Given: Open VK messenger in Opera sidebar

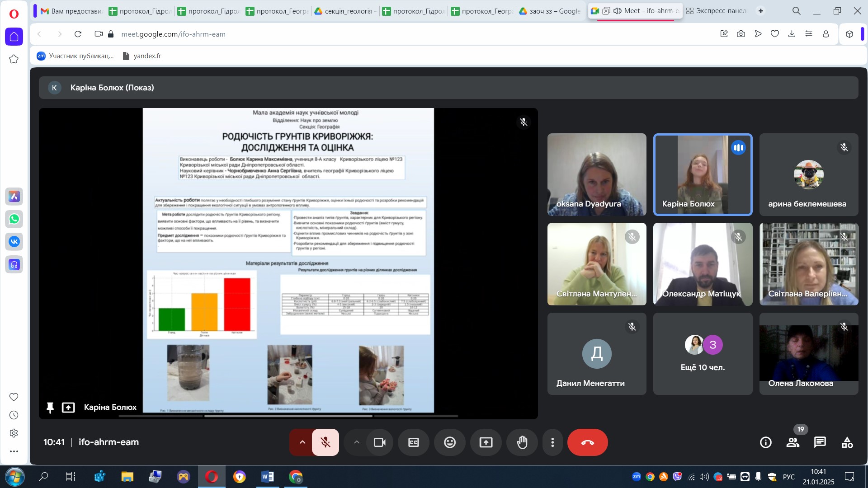Looking at the screenshot, I should coord(14,242).
